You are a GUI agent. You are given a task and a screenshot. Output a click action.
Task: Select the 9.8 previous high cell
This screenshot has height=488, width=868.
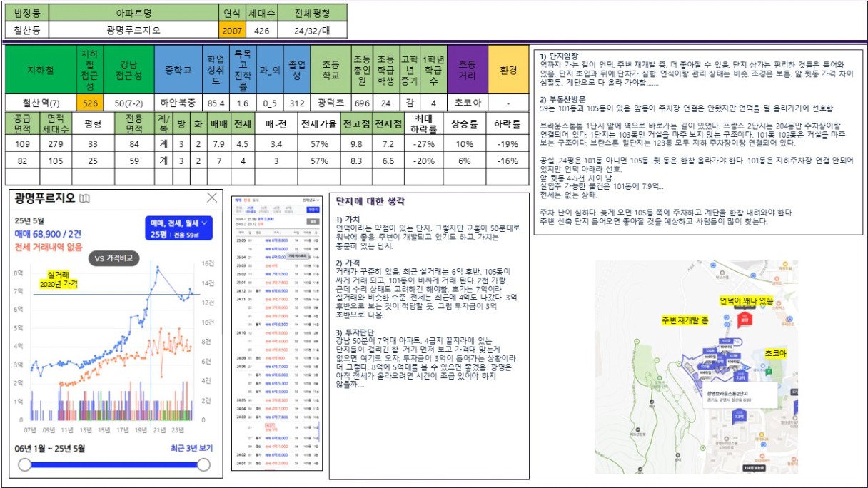[x=356, y=145]
